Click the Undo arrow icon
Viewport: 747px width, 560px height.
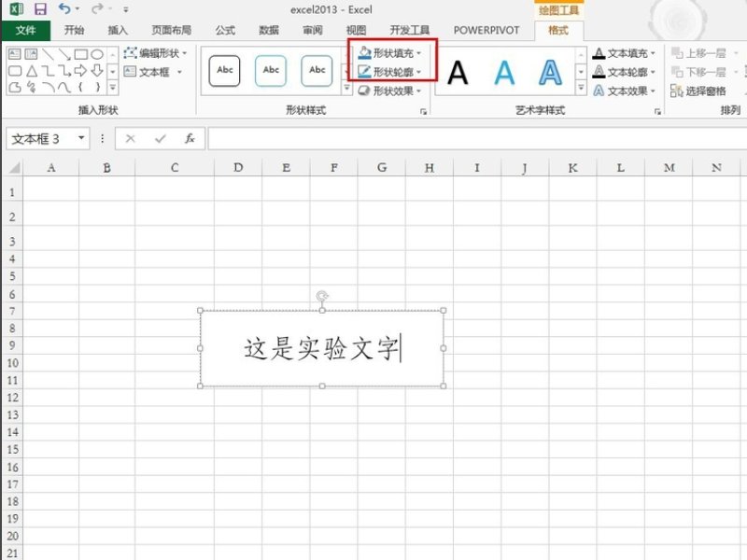[62, 8]
